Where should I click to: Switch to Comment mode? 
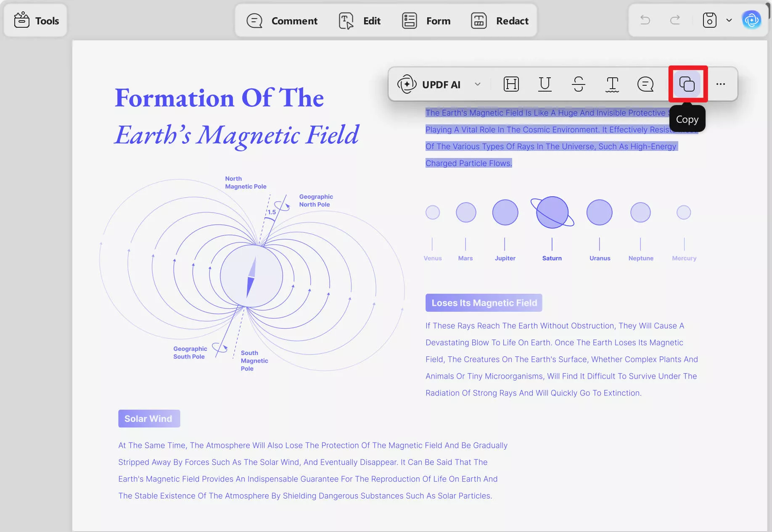coord(282,21)
